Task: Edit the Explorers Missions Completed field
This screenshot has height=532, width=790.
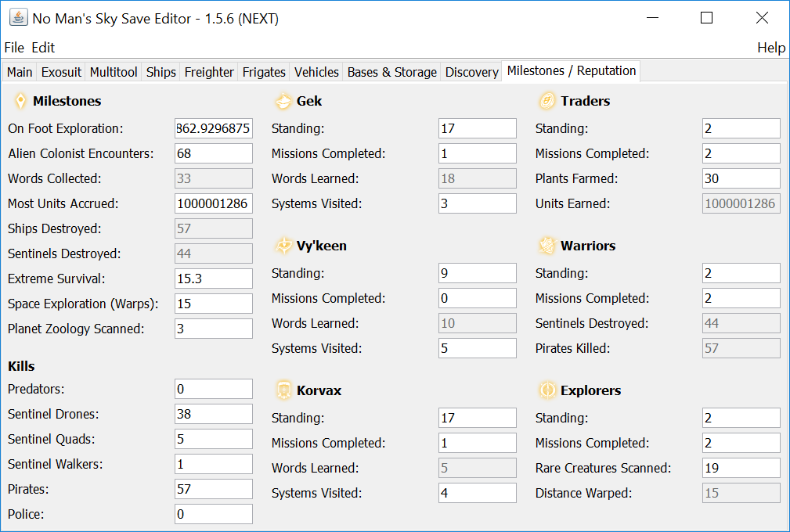Action: (741, 443)
